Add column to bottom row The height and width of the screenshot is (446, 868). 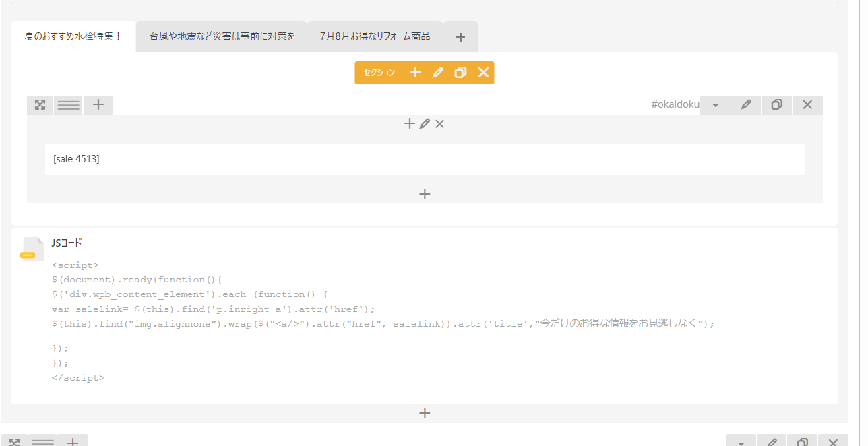[x=73, y=441]
